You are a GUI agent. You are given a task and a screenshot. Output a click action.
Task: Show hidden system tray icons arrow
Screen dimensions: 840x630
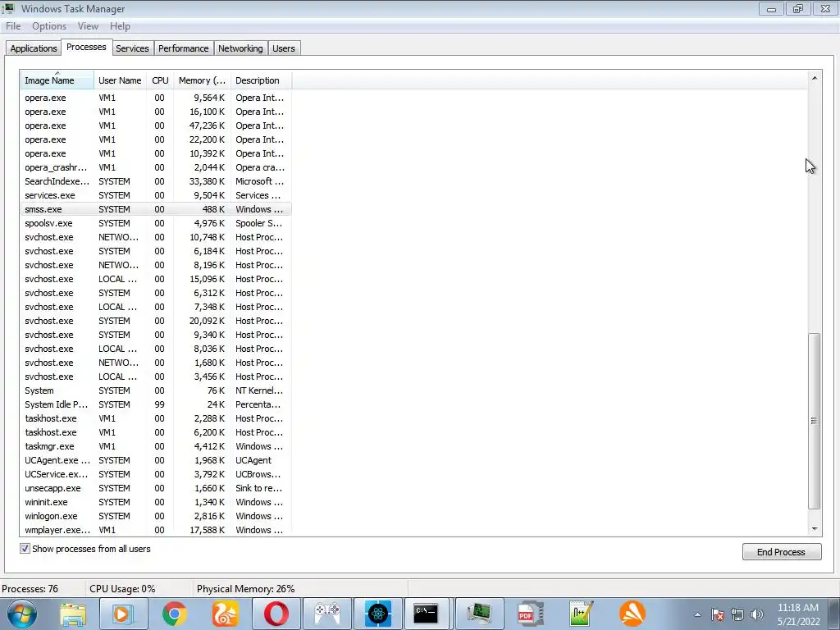coord(697,614)
